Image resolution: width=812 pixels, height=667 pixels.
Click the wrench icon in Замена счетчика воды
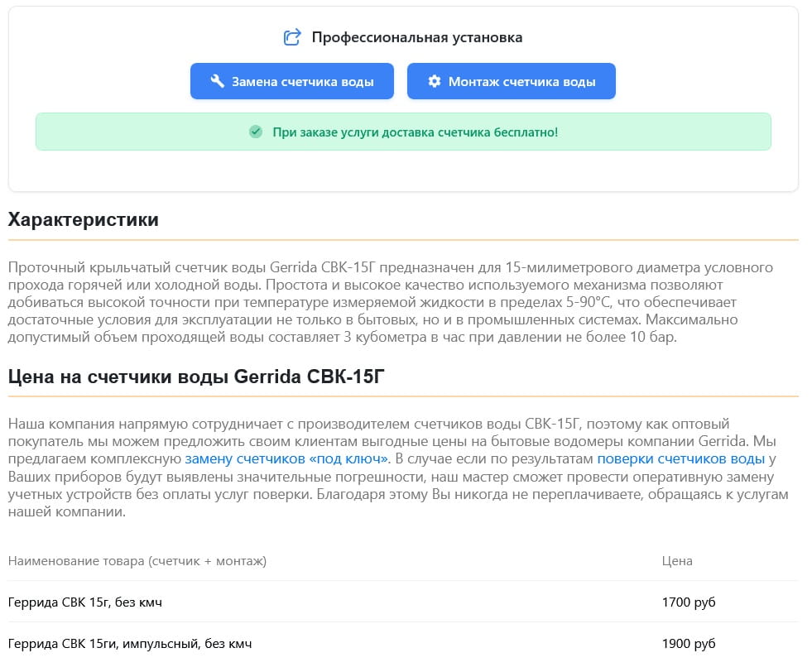[218, 81]
